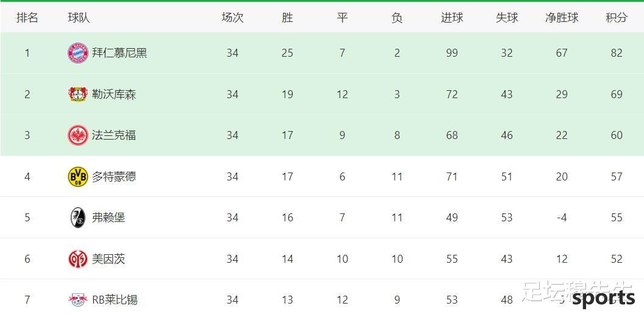Sort by the 净胜球 column header

pyautogui.click(x=562, y=18)
